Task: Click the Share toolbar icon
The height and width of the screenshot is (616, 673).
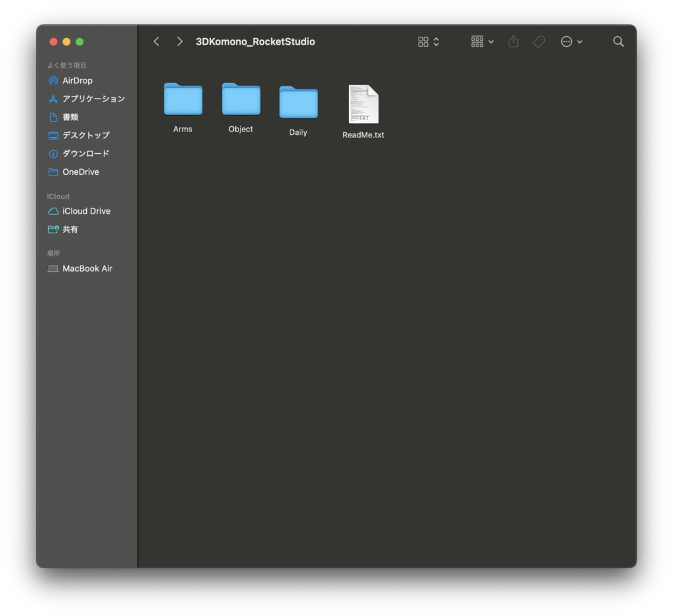Action: [x=513, y=41]
